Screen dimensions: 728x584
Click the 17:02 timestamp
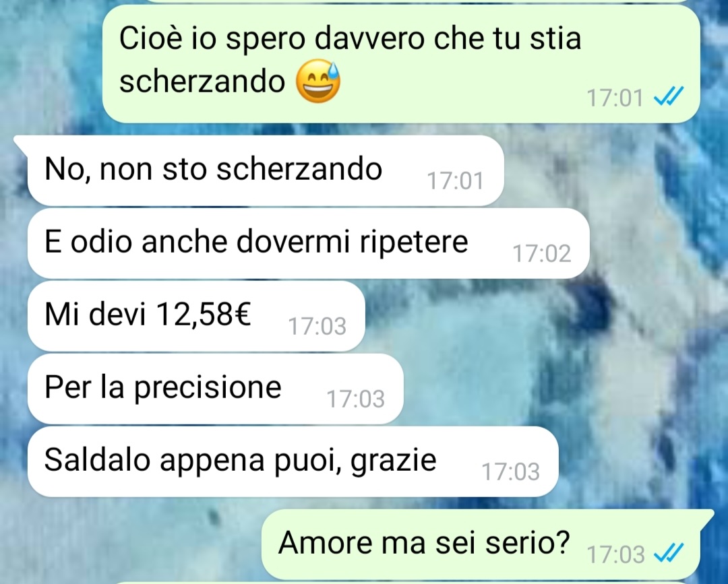[x=541, y=254]
